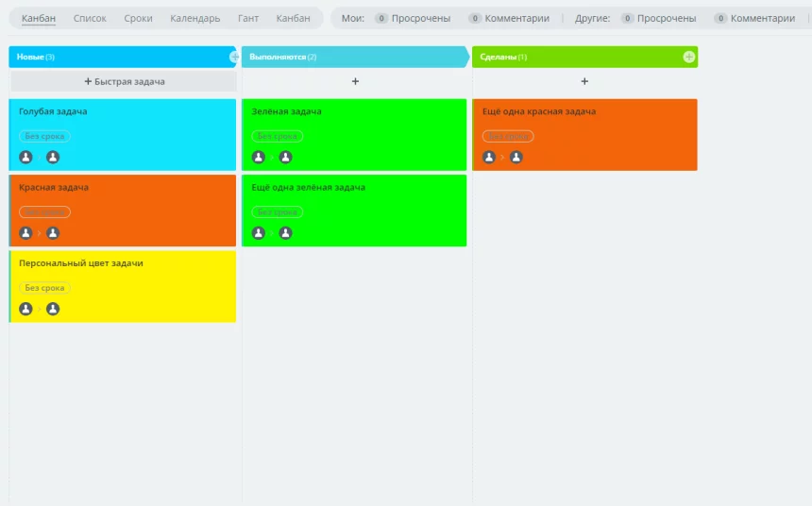The height and width of the screenshot is (506, 812).
Task: Switch to the "Список" view tab
Action: [90, 18]
